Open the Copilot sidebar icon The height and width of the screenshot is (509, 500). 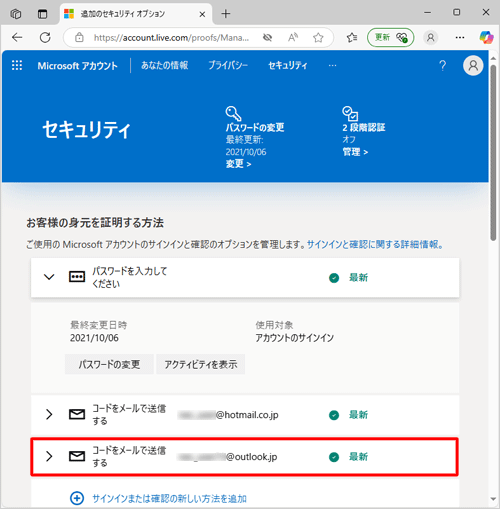click(x=486, y=37)
